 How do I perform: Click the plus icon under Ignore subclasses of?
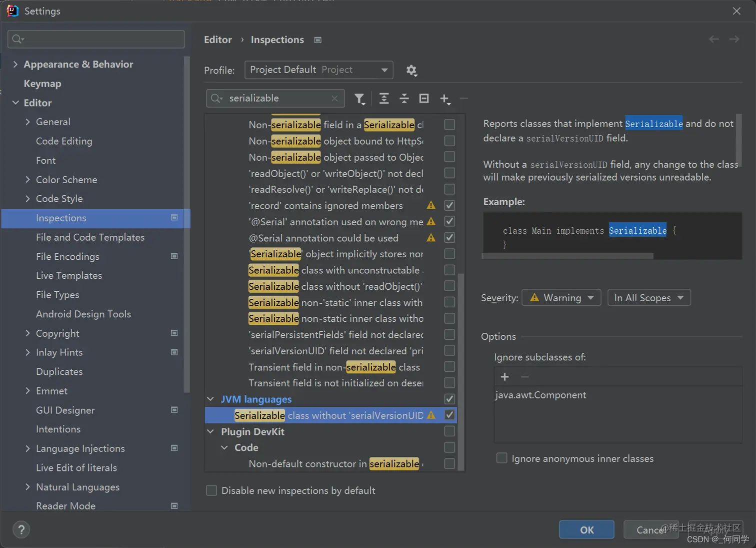coord(504,376)
